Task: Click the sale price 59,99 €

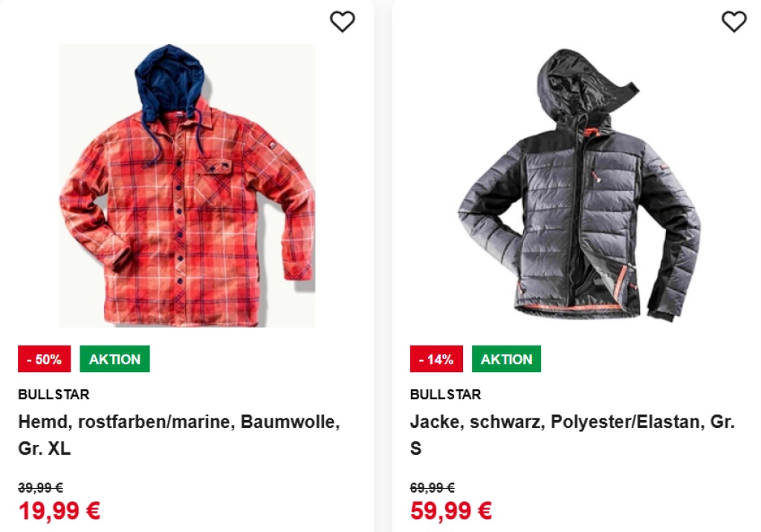Action: pyautogui.click(x=451, y=511)
